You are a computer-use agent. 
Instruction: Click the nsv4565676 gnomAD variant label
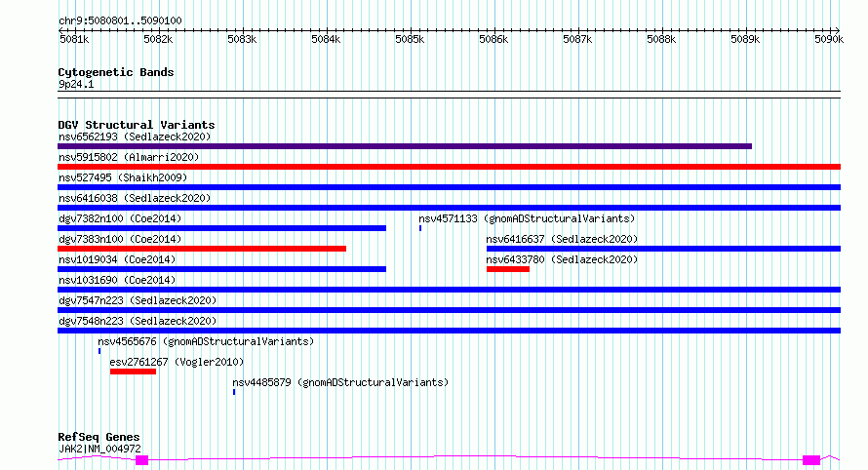pos(206,341)
